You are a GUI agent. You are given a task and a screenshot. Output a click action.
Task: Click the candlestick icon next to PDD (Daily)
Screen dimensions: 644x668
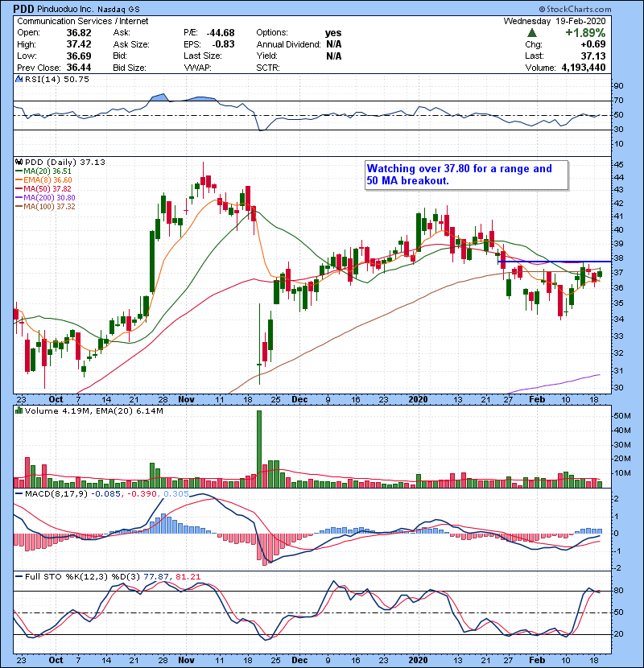pyautogui.click(x=19, y=162)
